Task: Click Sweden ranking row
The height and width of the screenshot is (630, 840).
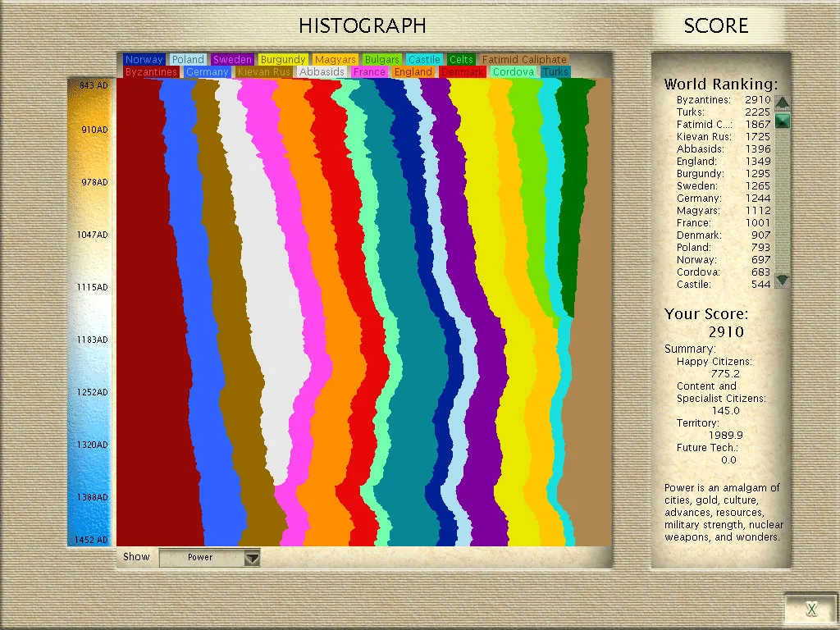Action: click(724, 186)
